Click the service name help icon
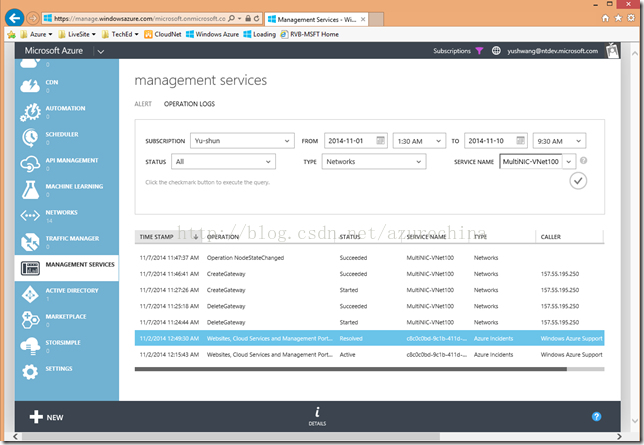The height and width of the screenshot is (445, 644). click(583, 161)
